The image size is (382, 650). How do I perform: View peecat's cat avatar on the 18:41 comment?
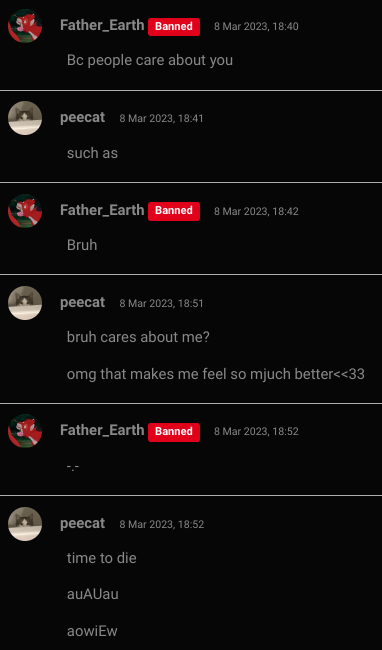[25, 118]
